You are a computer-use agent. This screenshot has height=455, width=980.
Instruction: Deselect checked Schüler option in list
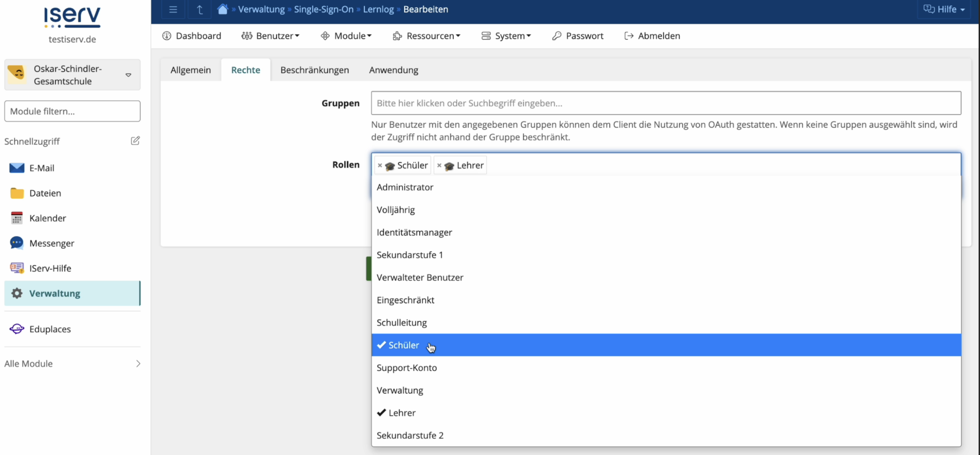click(404, 345)
